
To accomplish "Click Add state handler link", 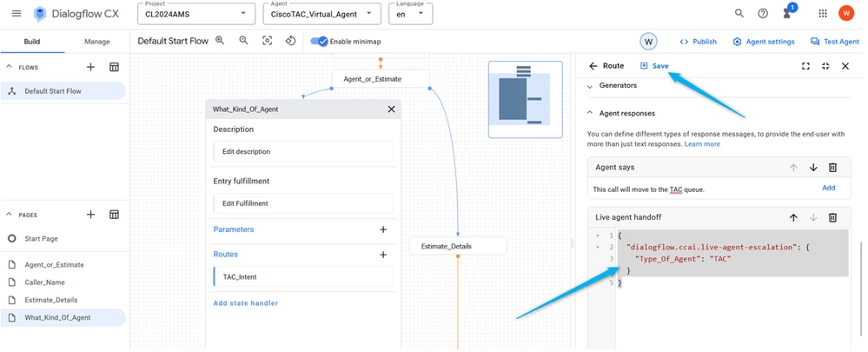I will pos(246,302).
